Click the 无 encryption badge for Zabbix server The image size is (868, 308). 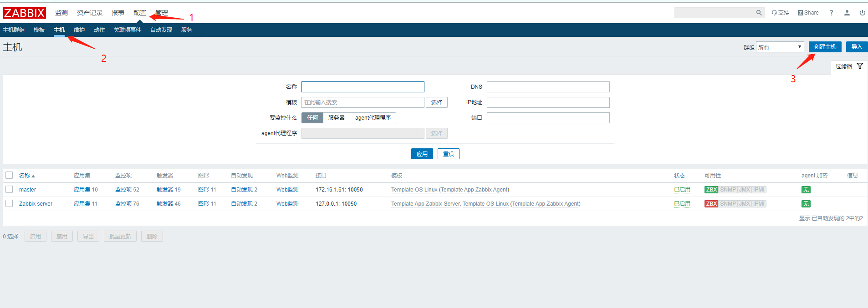(x=806, y=204)
